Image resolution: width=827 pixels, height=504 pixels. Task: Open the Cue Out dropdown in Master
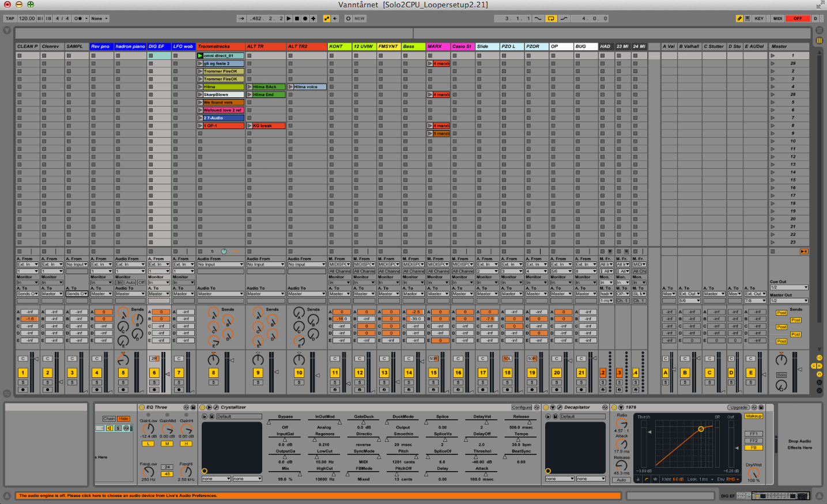pyautogui.click(x=789, y=287)
